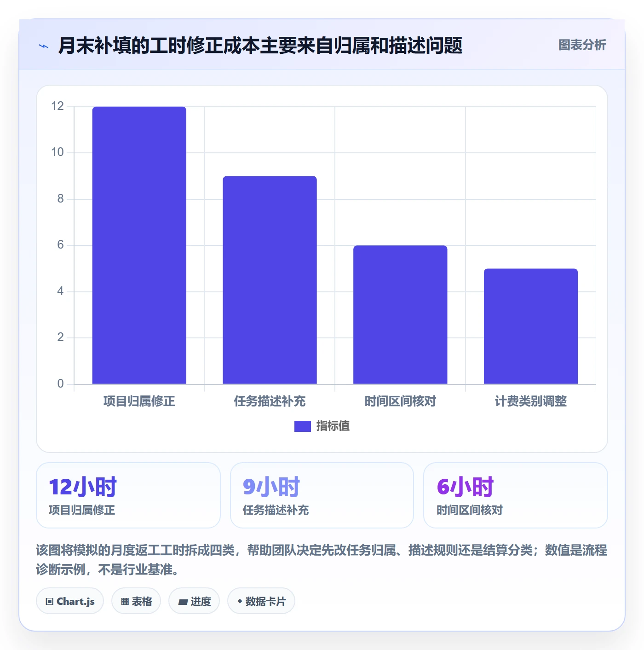Click the description paragraph starting 该图将模拟的
The image size is (644, 650).
click(x=322, y=560)
